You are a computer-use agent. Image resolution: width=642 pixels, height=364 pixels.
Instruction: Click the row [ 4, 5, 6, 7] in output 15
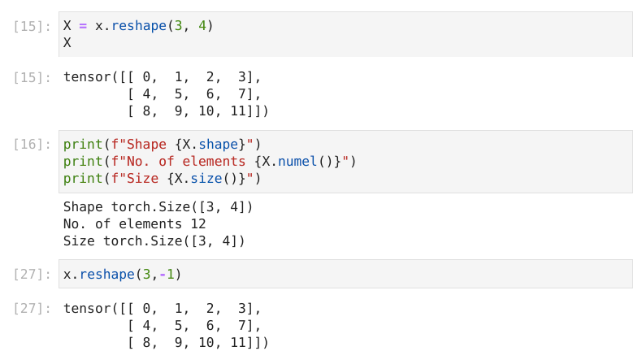(194, 94)
